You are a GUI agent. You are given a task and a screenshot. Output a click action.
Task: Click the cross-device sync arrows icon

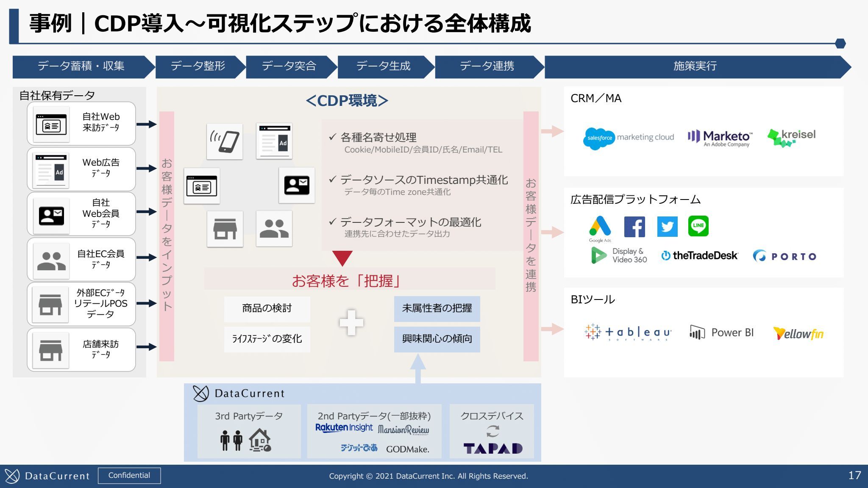point(492,431)
